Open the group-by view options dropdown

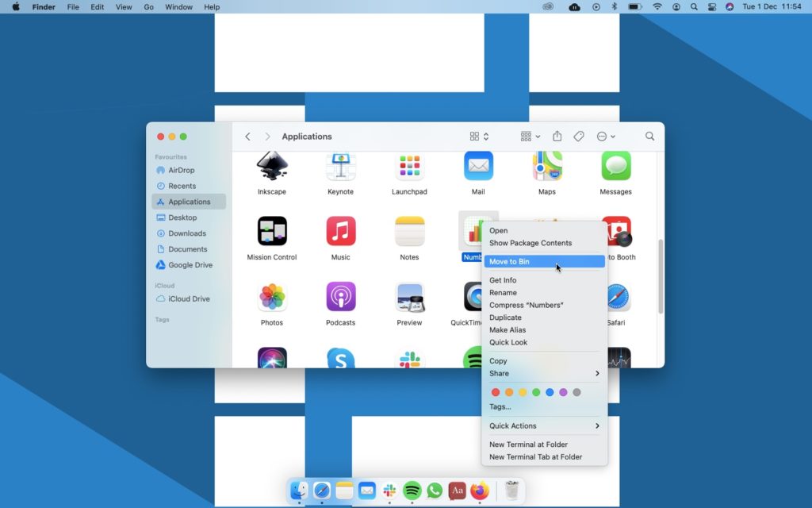(530, 137)
